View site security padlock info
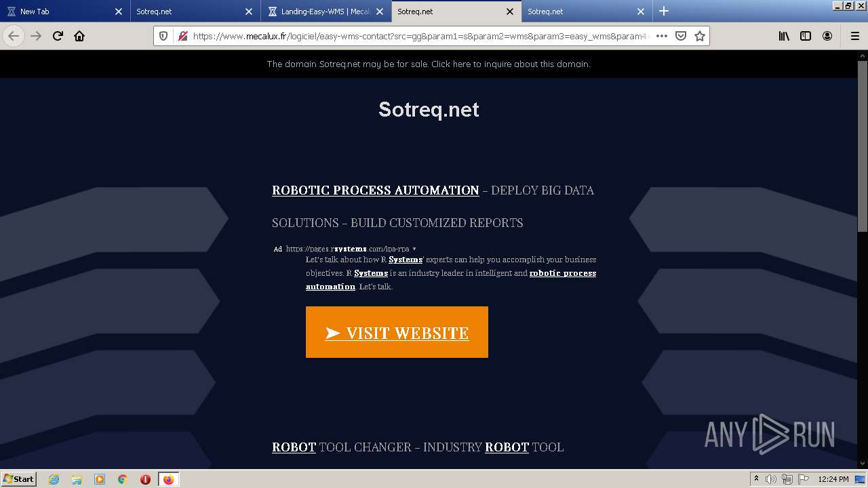 [182, 36]
